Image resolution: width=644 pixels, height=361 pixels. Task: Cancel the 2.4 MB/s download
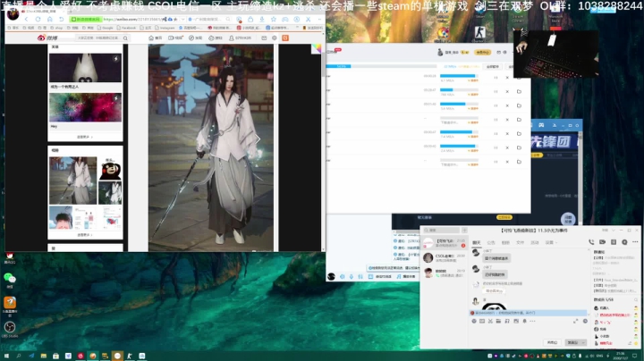coord(507,147)
